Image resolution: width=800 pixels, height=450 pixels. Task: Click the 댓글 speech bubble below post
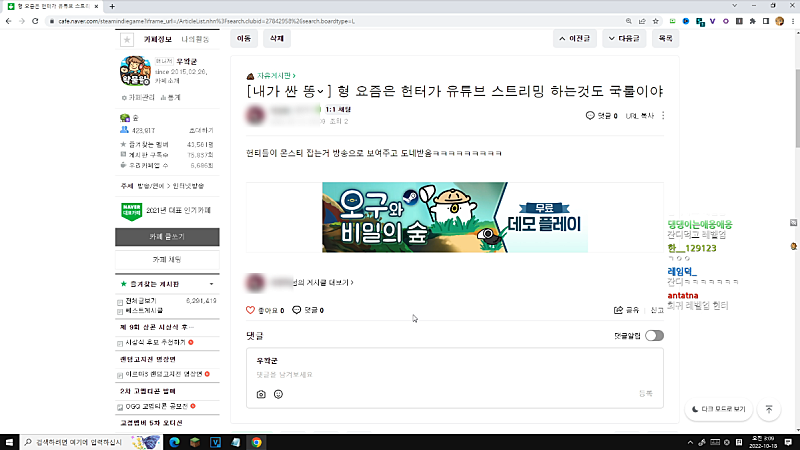(296, 310)
